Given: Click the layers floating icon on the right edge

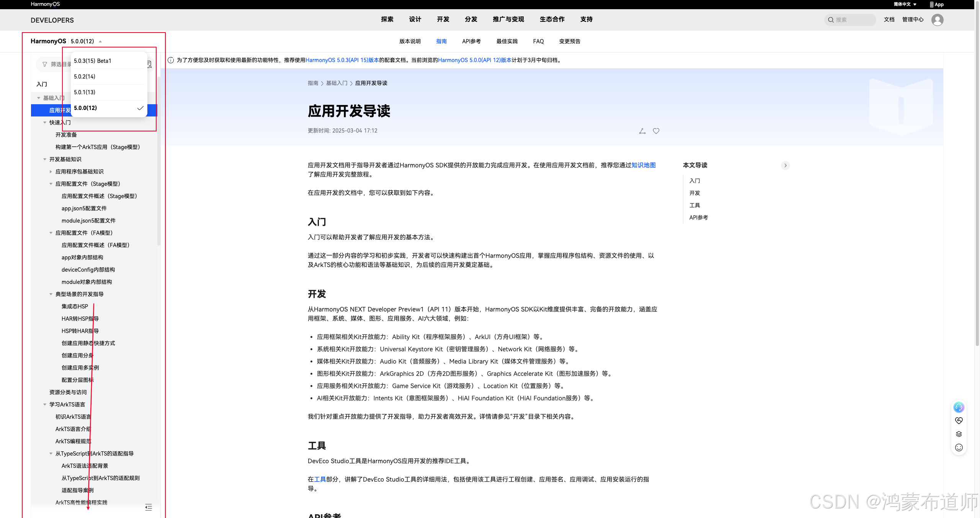Looking at the screenshot, I should coord(959,434).
